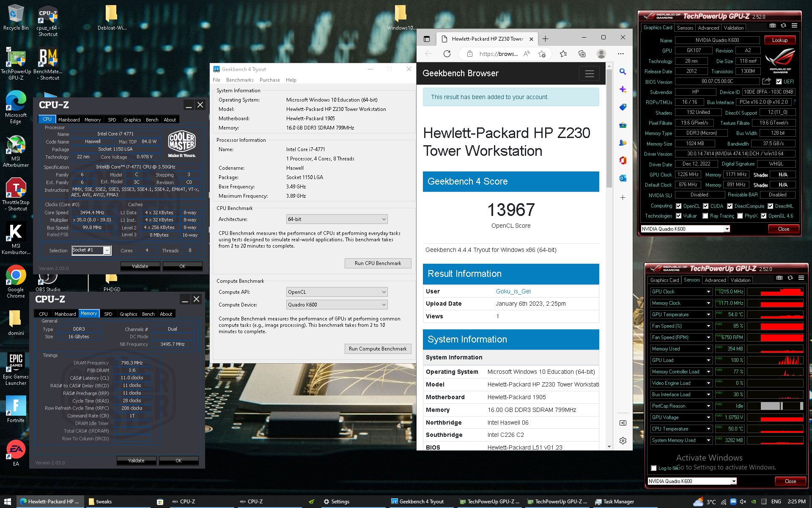Image resolution: width=812 pixels, height=508 pixels.
Task: Open Edge sidebar Office icon
Action: point(623,160)
